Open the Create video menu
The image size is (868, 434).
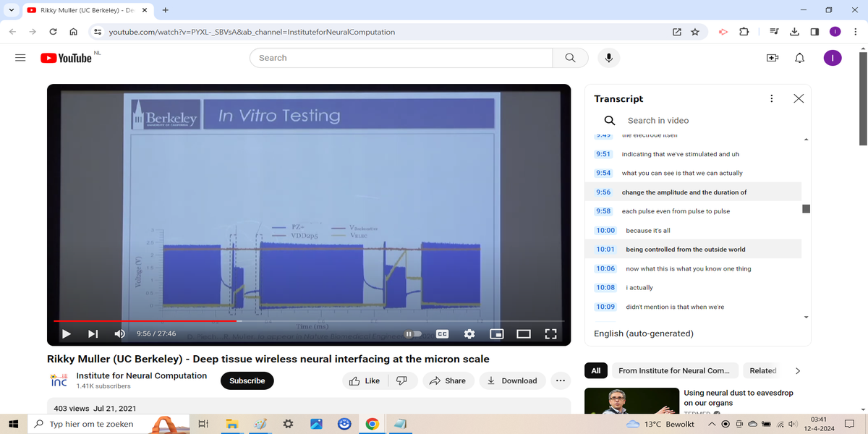[x=773, y=58]
